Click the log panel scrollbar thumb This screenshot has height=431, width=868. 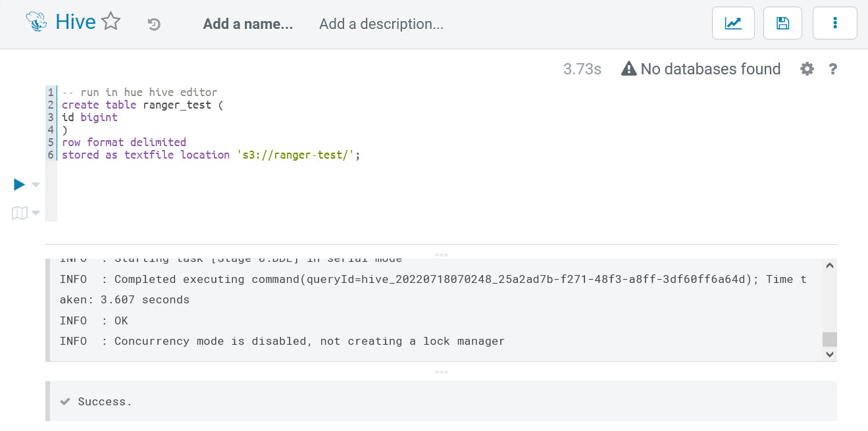click(830, 340)
